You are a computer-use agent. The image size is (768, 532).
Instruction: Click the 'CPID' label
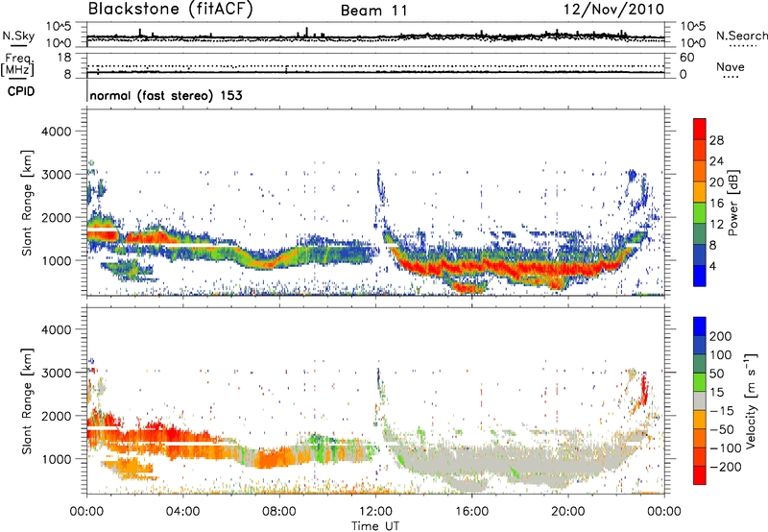21,91
